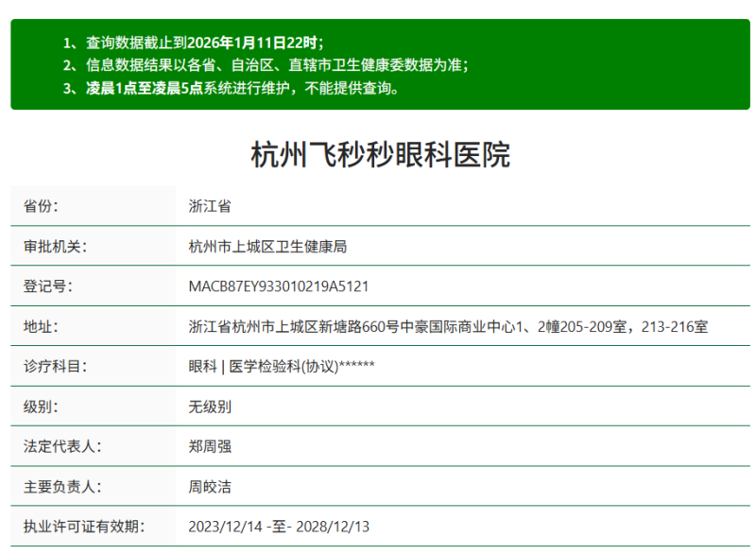Select the 法定代表人 label
The height and width of the screenshot is (554, 756).
tap(62, 446)
